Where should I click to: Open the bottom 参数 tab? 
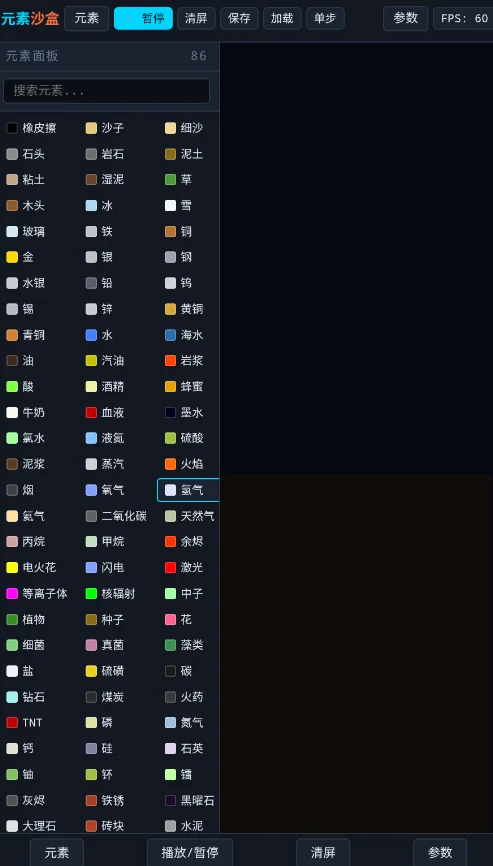click(440, 852)
